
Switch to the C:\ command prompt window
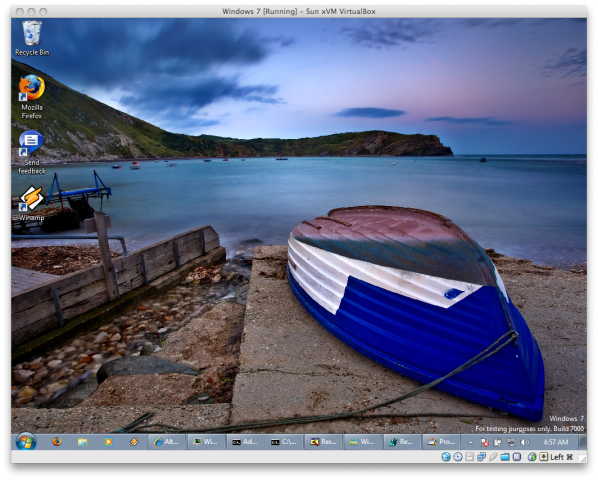click(284, 442)
